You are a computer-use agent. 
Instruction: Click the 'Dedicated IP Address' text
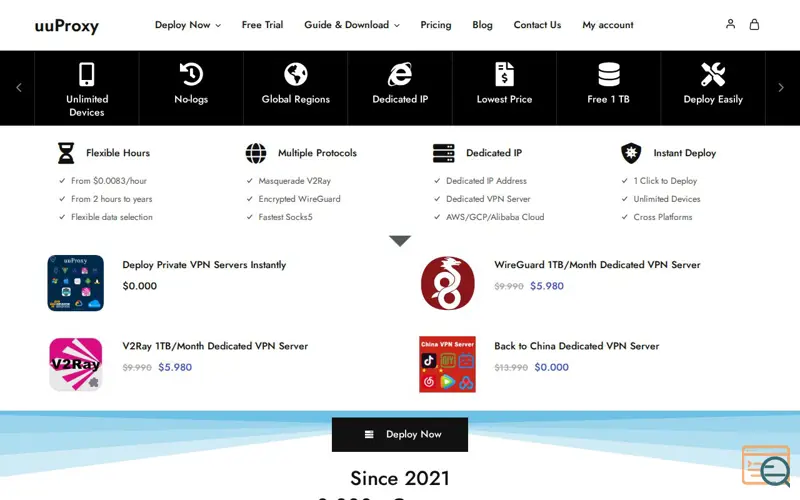(486, 181)
